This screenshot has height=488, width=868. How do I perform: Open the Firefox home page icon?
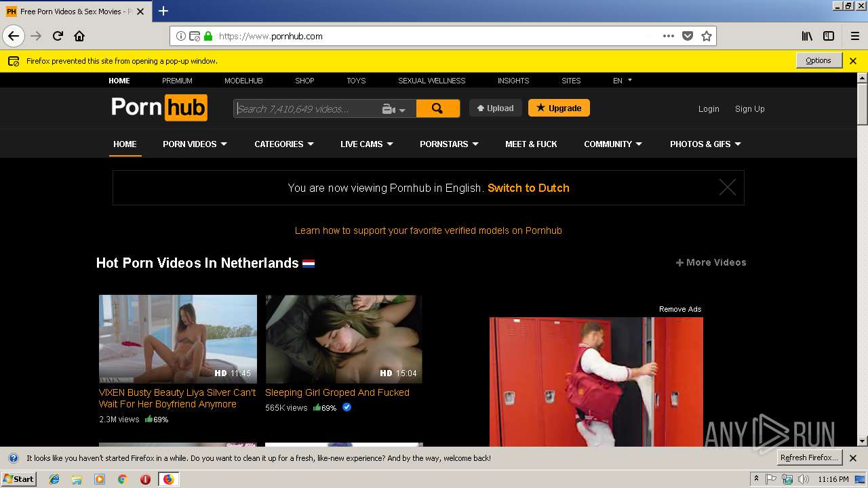click(79, 36)
